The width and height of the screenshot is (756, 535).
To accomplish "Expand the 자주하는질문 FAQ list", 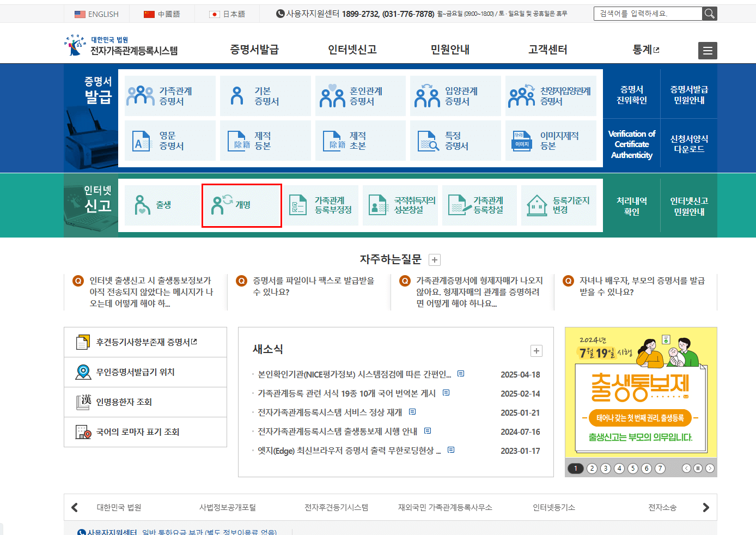I will (x=434, y=260).
